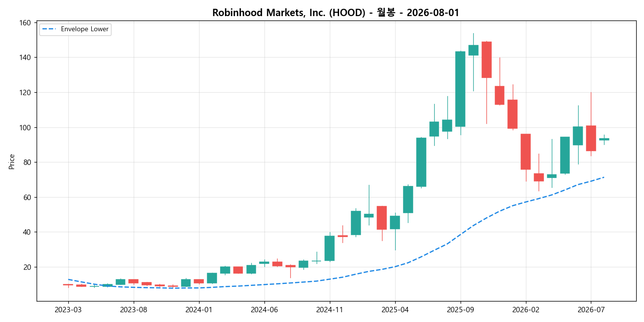Click the red February 2026 candle body
644x322 pixels.
(x=526, y=152)
